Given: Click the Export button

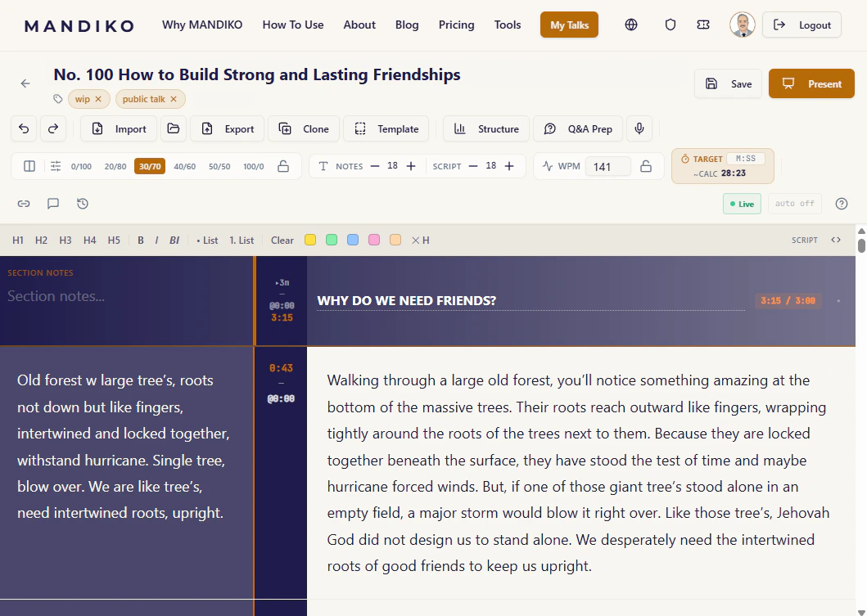Looking at the screenshot, I should (x=228, y=128).
